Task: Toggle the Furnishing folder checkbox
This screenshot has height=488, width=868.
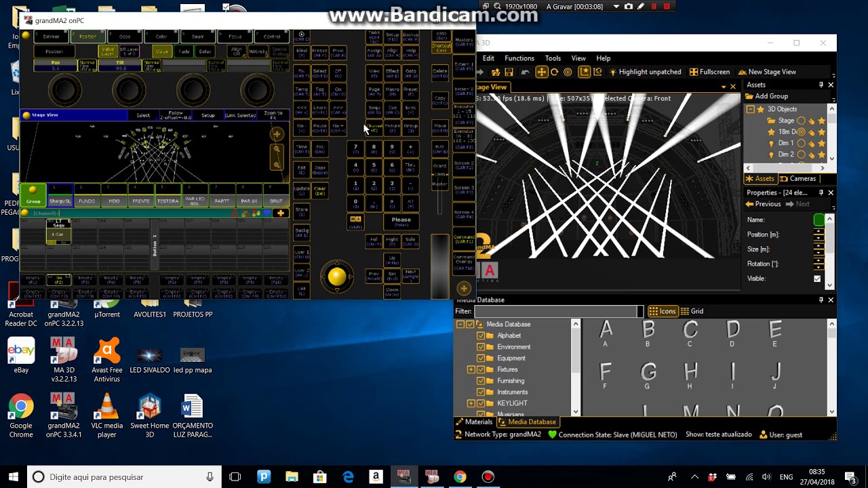Action: pyautogui.click(x=481, y=381)
